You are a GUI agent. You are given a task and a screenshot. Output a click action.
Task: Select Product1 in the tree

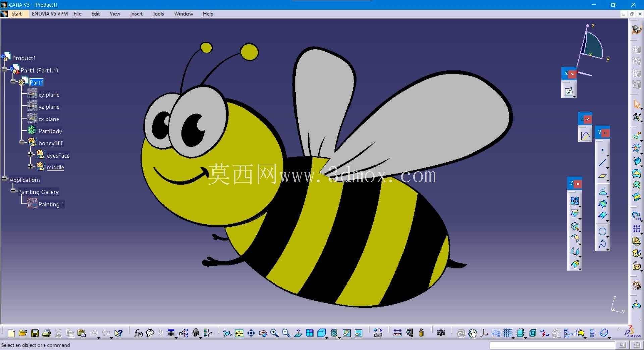click(x=24, y=58)
